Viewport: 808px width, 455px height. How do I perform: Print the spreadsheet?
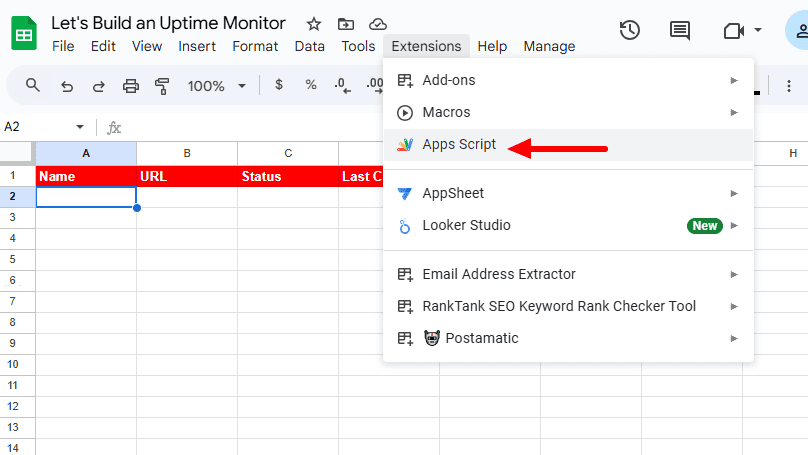[130, 86]
